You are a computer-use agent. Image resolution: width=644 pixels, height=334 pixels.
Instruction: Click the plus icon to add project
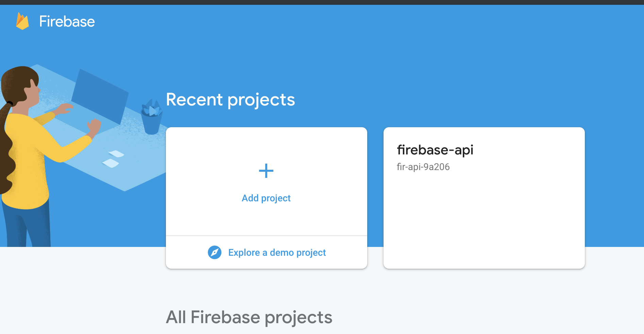tap(266, 171)
